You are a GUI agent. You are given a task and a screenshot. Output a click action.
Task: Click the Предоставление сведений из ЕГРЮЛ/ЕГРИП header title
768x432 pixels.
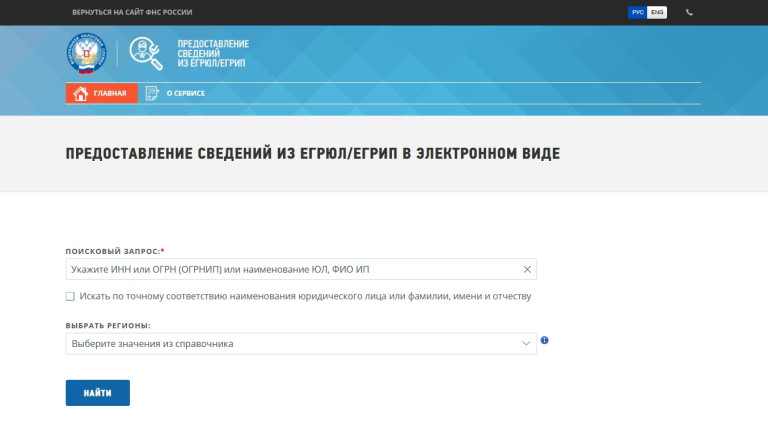coord(213,53)
